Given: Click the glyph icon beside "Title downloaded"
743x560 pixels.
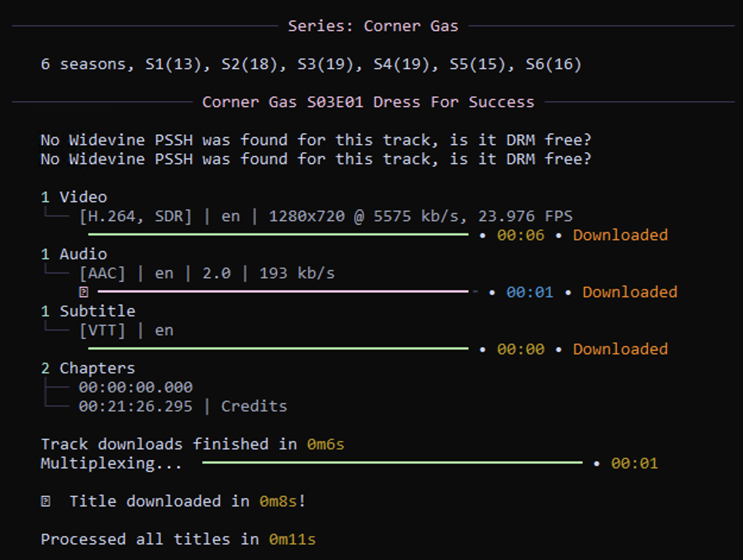Looking at the screenshot, I should coord(46,501).
